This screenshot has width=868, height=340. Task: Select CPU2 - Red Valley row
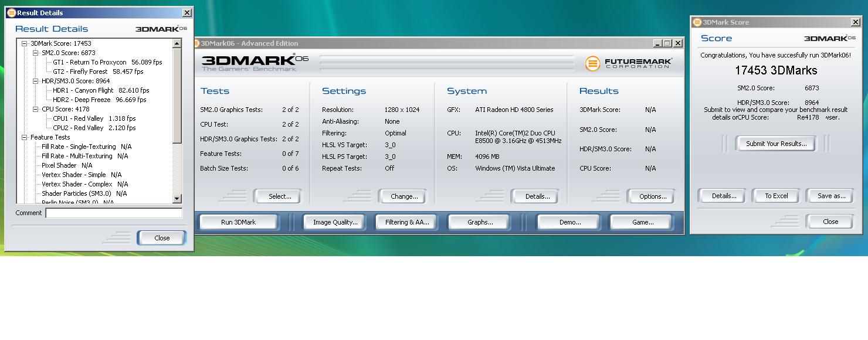point(94,128)
